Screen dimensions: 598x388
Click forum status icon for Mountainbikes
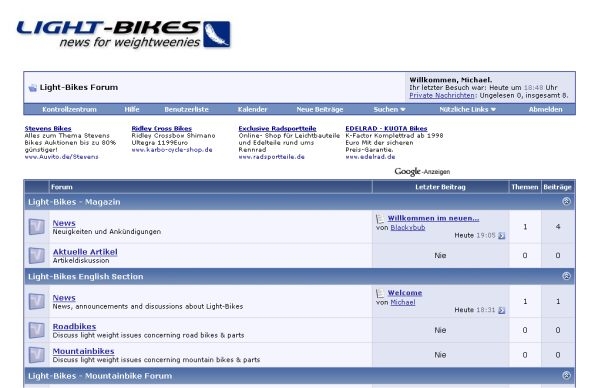37,355
